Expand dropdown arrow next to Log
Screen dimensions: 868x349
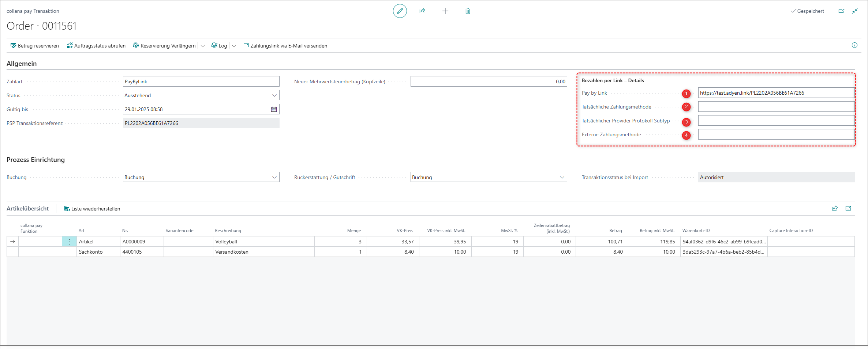[x=234, y=46]
